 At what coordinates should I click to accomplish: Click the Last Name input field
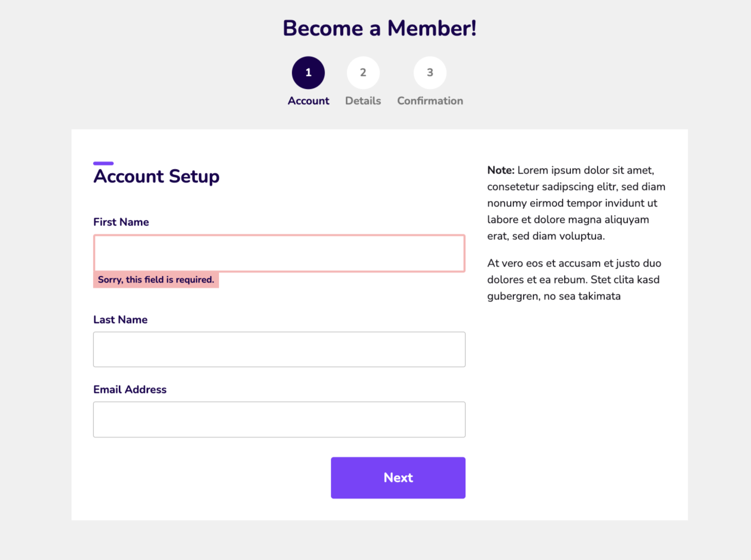tap(279, 349)
